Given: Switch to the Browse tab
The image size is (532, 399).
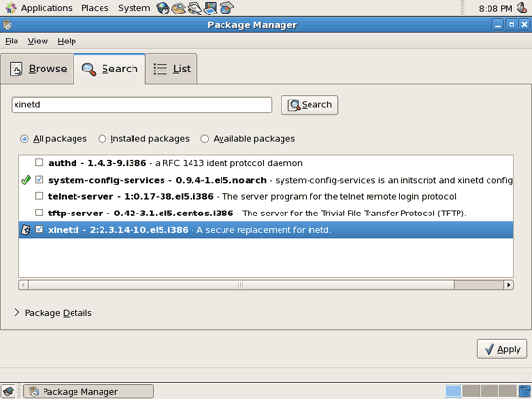Looking at the screenshot, I should 38,69.
